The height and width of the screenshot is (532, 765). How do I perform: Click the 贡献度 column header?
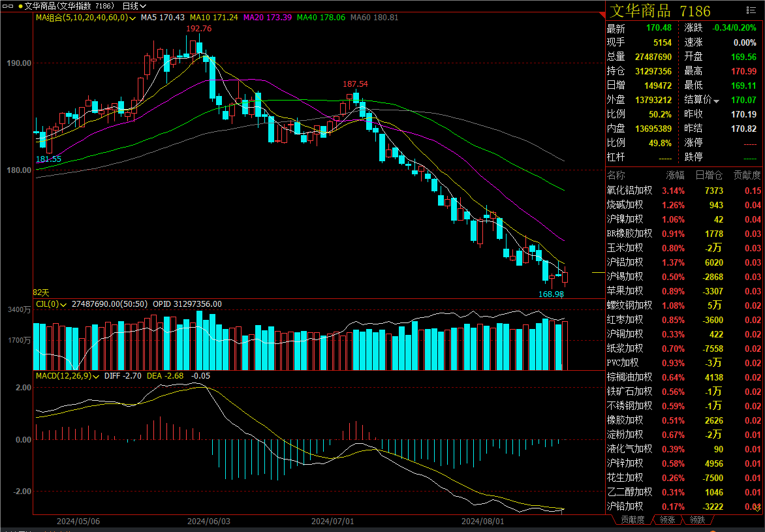[x=747, y=176]
